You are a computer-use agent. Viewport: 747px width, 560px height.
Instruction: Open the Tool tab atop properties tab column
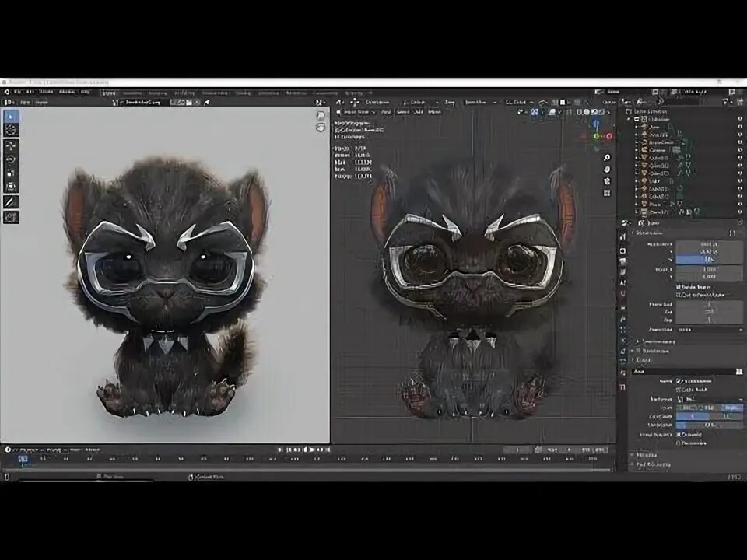[x=622, y=236]
